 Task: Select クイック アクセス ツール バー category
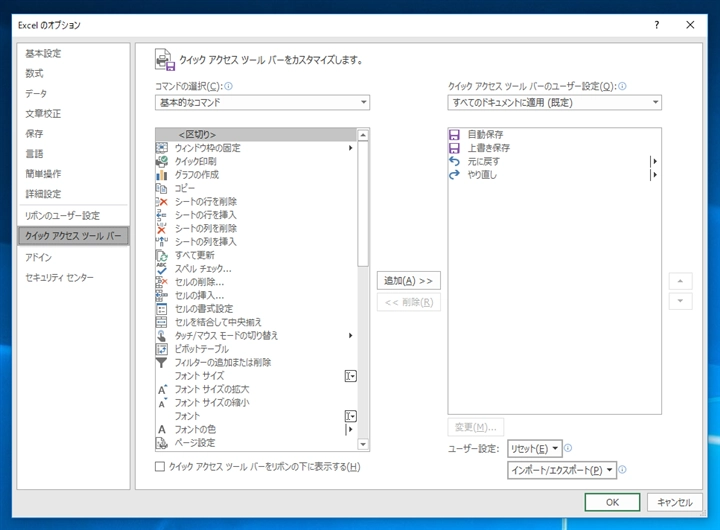(73, 236)
